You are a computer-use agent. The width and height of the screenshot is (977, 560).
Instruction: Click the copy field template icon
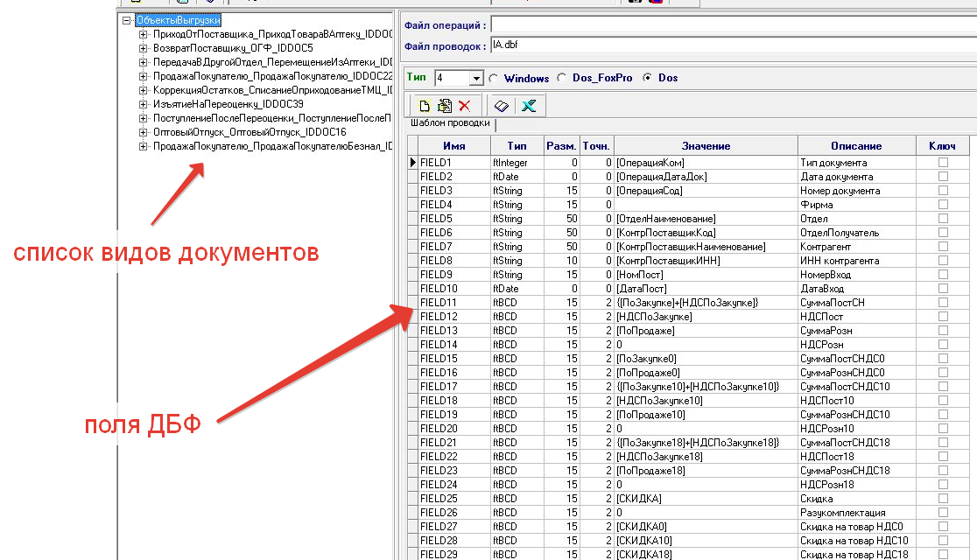click(x=444, y=106)
